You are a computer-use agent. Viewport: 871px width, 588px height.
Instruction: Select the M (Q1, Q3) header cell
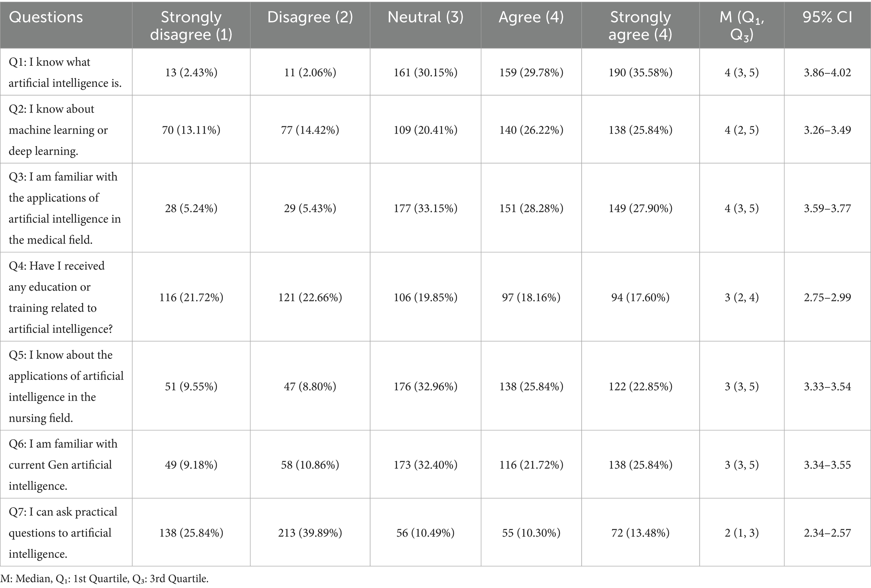[x=741, y=26]
